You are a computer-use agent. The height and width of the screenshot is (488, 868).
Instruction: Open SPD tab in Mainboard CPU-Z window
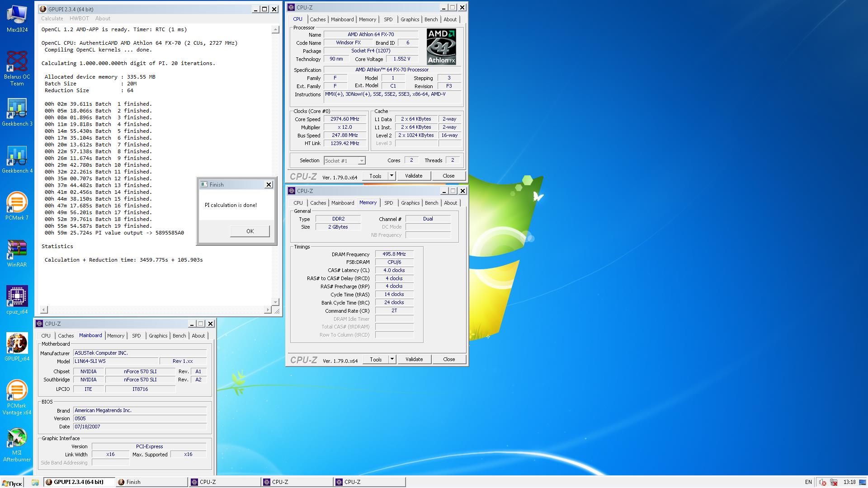click(136, 336)
